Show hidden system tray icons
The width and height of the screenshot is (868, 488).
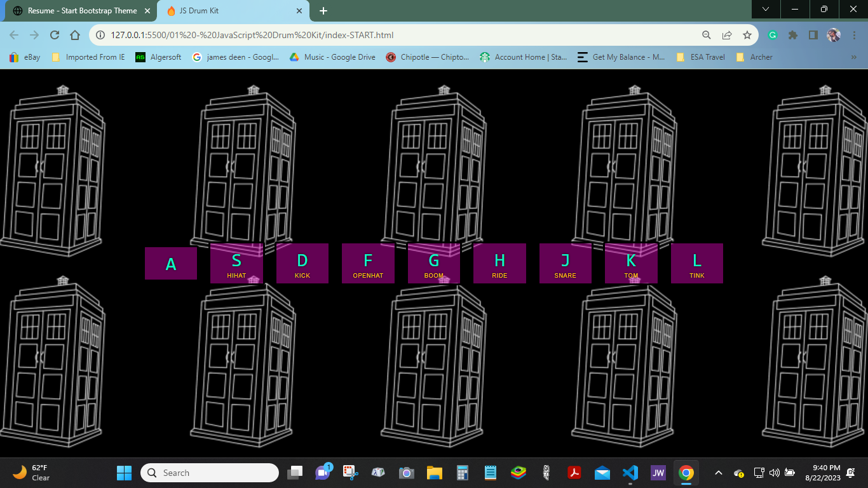(x=719, y=473)
